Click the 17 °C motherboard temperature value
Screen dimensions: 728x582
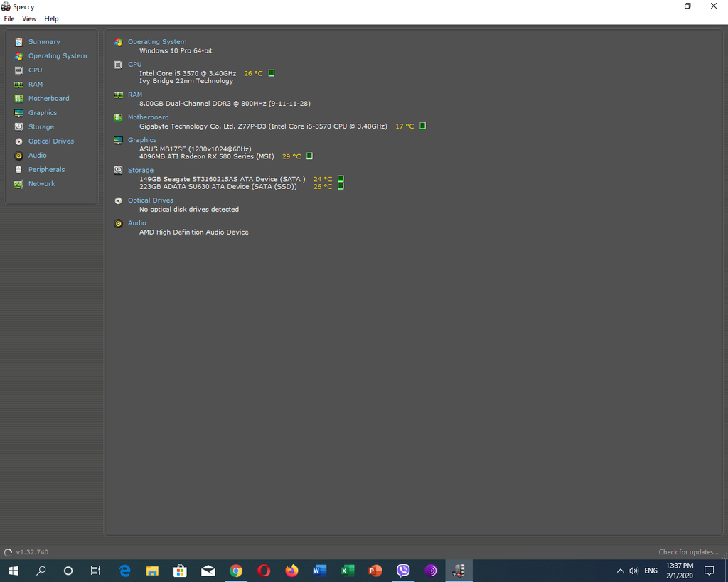[x=405, y=126]
